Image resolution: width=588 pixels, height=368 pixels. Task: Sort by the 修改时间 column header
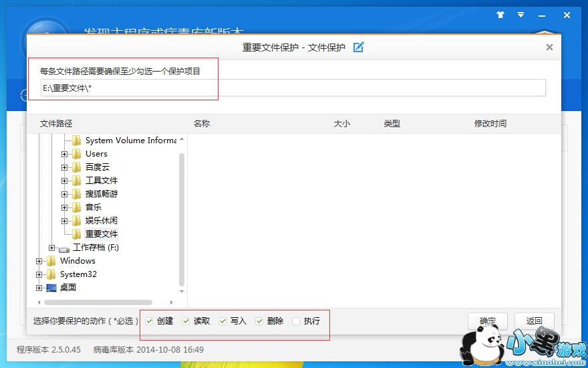pyautogui.click(x=490, y=124)
